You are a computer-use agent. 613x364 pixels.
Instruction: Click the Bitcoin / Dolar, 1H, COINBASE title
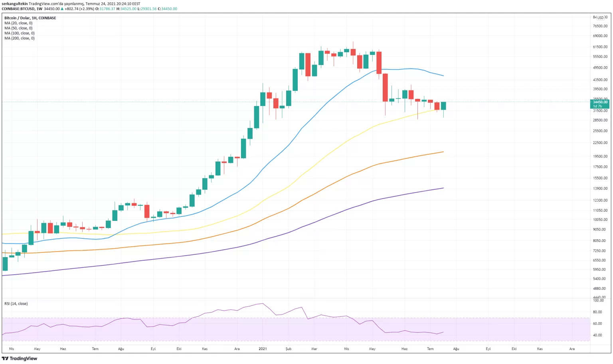30,18
